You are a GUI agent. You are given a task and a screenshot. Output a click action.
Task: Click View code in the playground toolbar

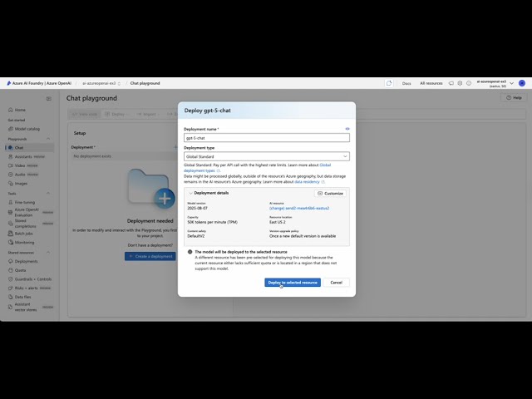coord(85,114)
